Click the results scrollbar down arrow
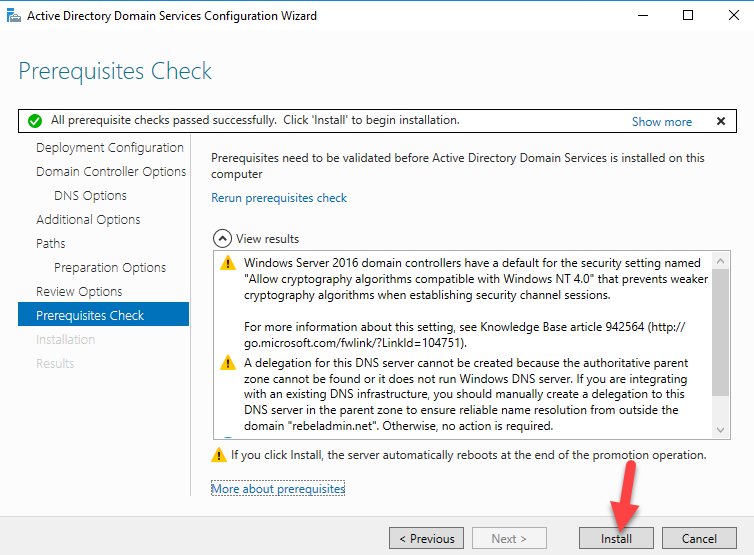The width and height of the screenshot is (754, 555). 720,430
